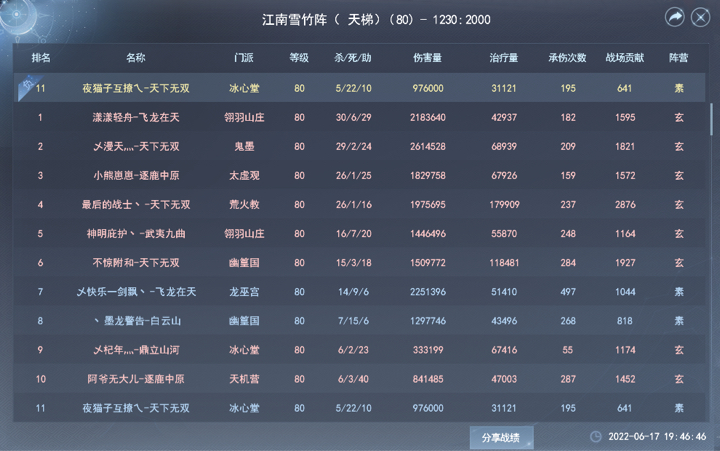Screen dimensions: 720x451
Task: Sort by the 排名 column header
Action: (41, 58)
